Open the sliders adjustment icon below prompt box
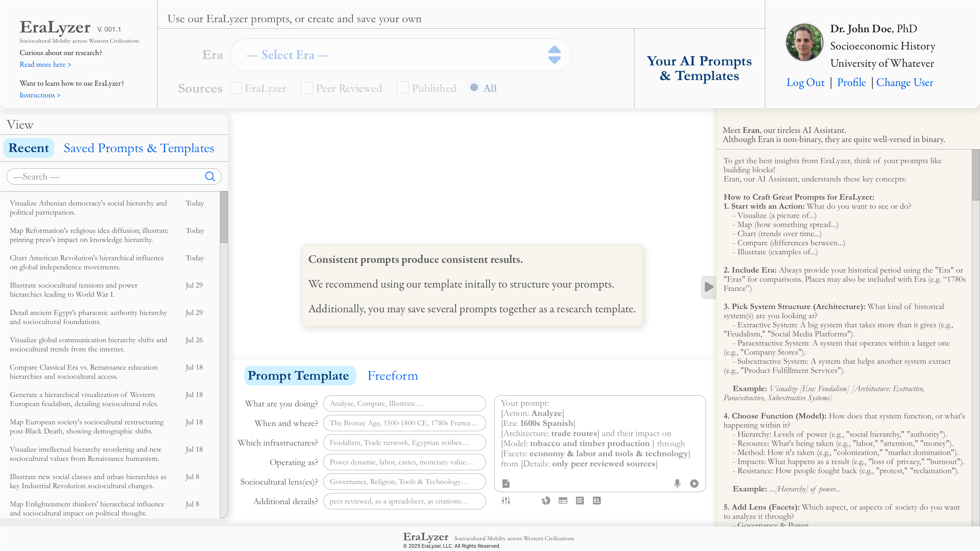The height and width of the screenshot is (551, 980). click(506, 501)
